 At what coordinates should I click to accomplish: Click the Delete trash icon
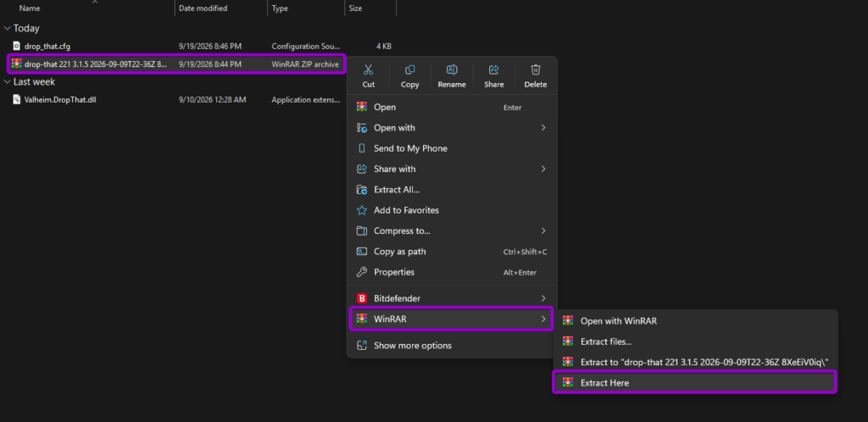point(536,69)
